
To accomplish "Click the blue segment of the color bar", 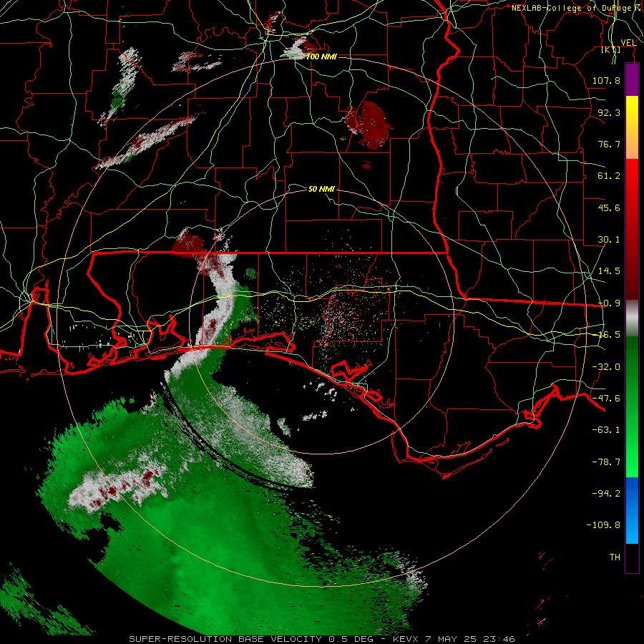I will [x=632, y=510].
